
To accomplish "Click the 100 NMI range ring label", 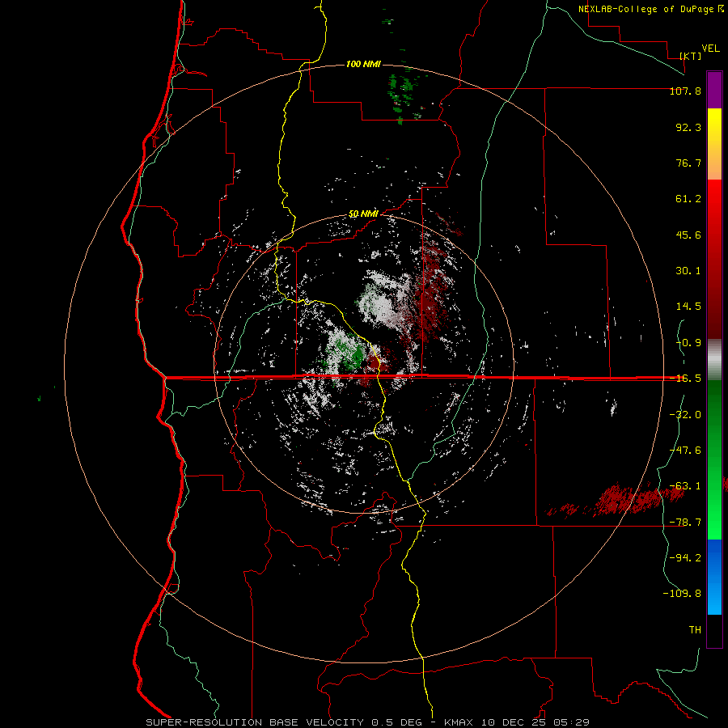I will (x=363, y=64).
